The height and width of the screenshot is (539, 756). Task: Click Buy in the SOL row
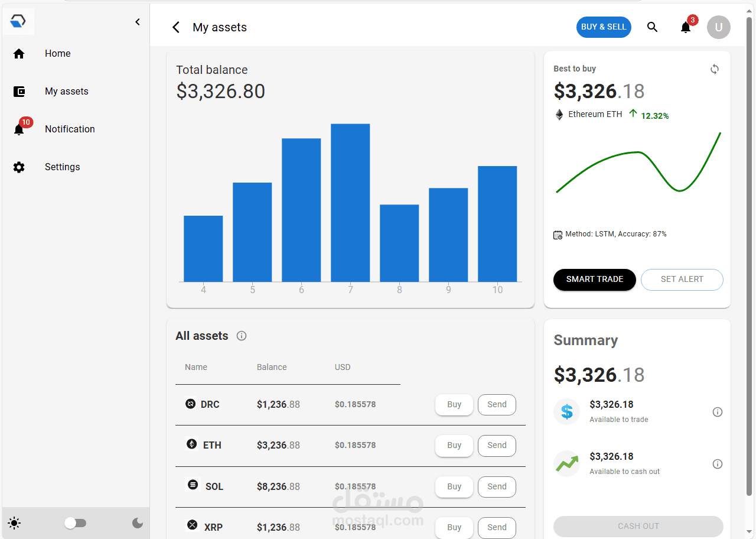454,487
